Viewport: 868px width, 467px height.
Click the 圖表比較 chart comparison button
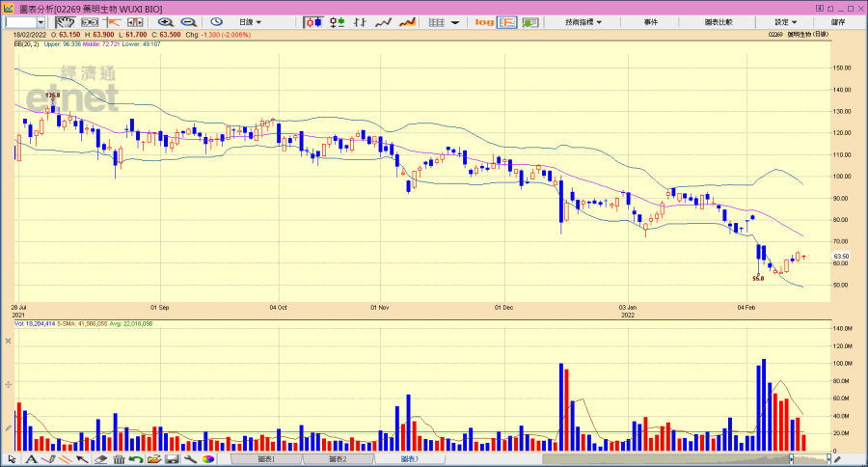tap(719, 22)
